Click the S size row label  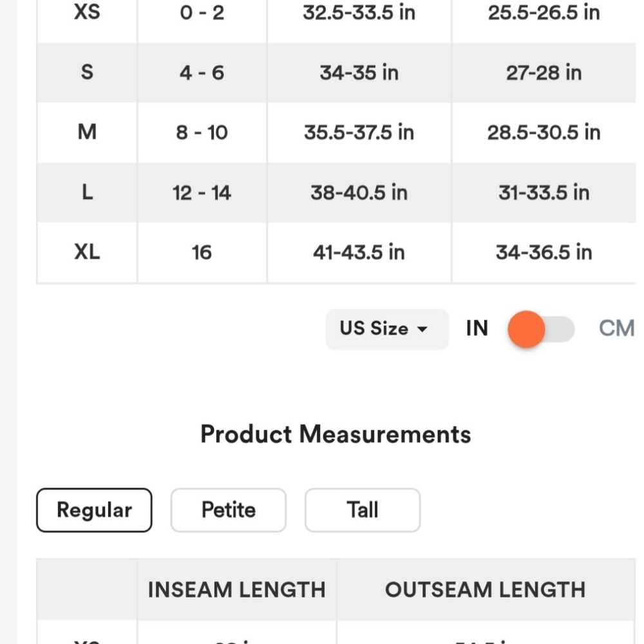coord(87,72)
